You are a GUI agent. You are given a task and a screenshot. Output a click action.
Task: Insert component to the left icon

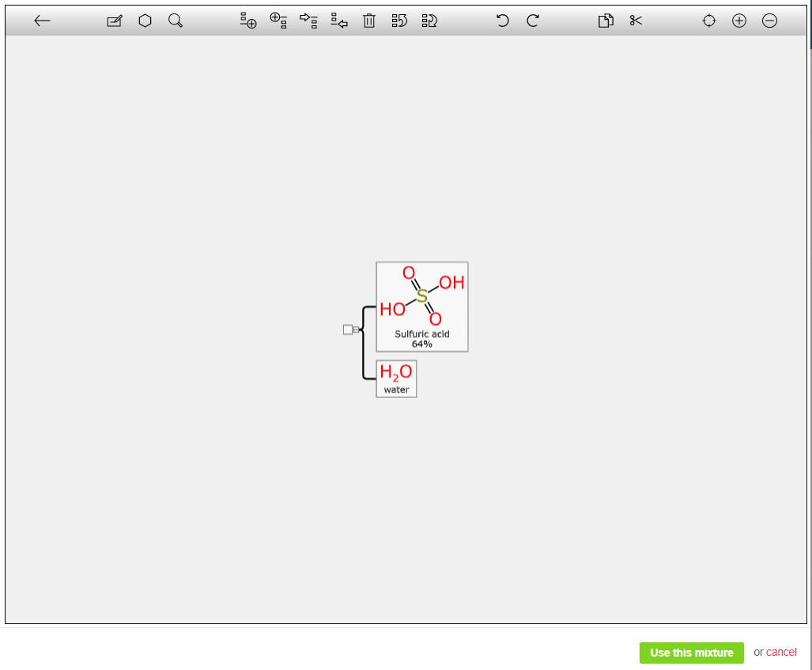pos(339,21)
